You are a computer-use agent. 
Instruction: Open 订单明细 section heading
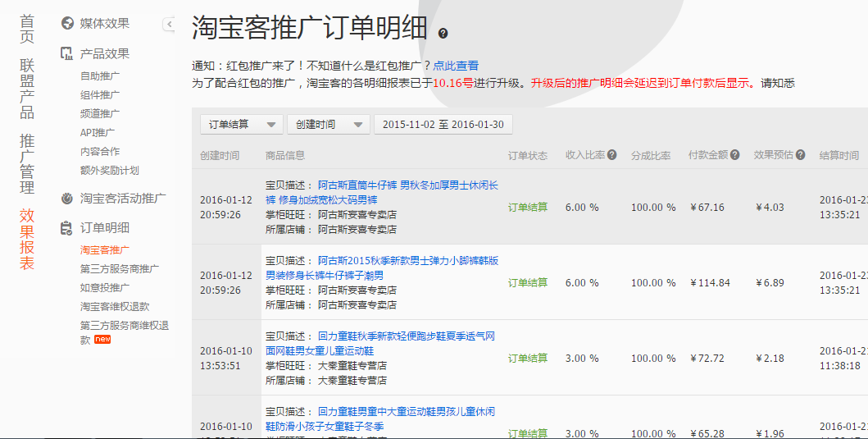(105, 228)
